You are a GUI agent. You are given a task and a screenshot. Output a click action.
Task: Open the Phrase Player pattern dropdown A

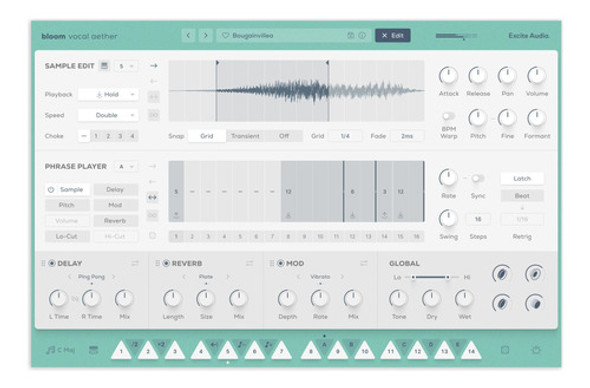click(x=126, y=166)
